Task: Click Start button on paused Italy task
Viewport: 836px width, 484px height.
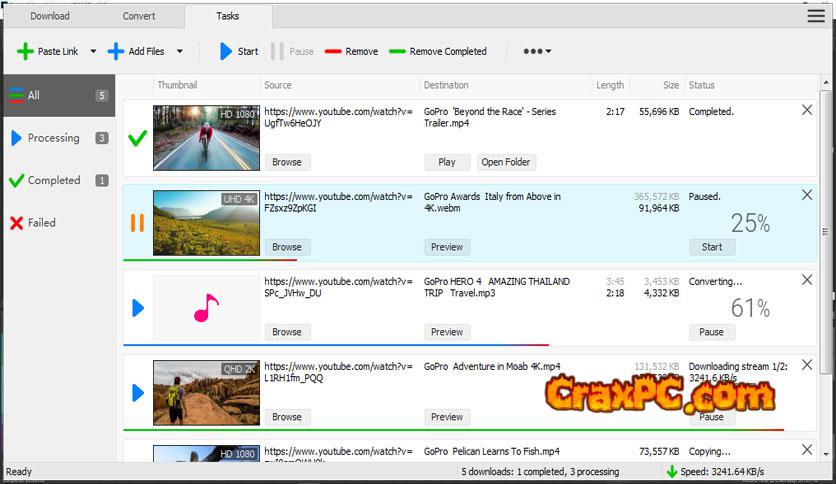Action: tap(712, 247)
